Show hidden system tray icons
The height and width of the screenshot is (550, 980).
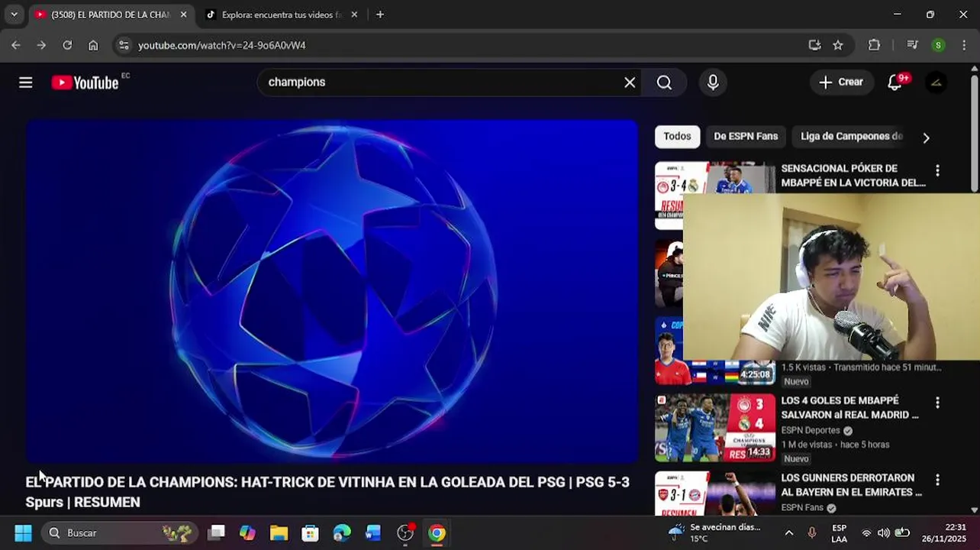[x=788, y=532]
